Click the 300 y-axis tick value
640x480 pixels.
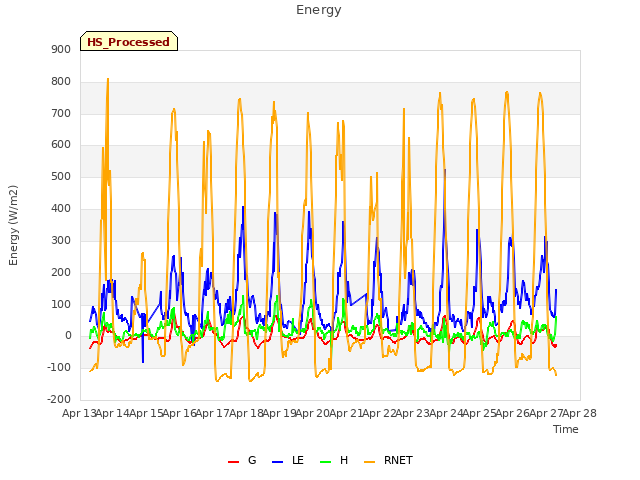pyautogui.click(x=61, y=240)
